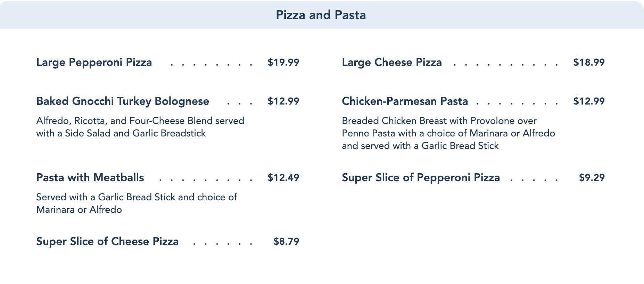Select the Large Pepperoni Pizza menu item

(x=94, y=62)
